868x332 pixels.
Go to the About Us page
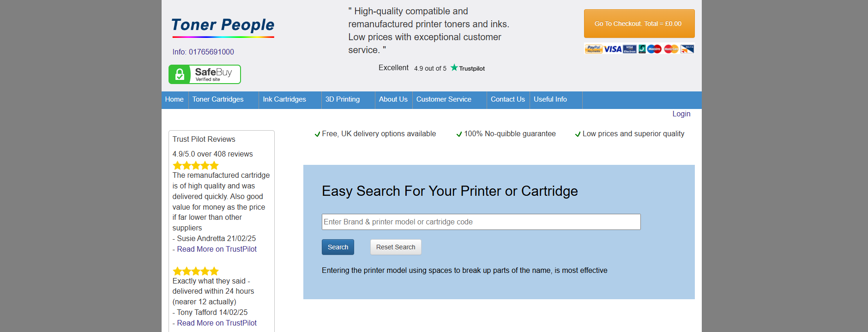click(393, 99)
